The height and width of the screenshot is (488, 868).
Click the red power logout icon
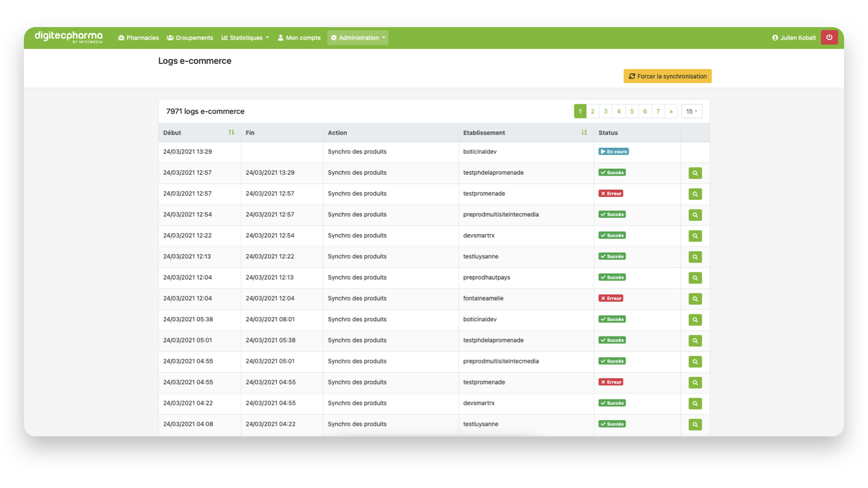(x=829, y=38)
